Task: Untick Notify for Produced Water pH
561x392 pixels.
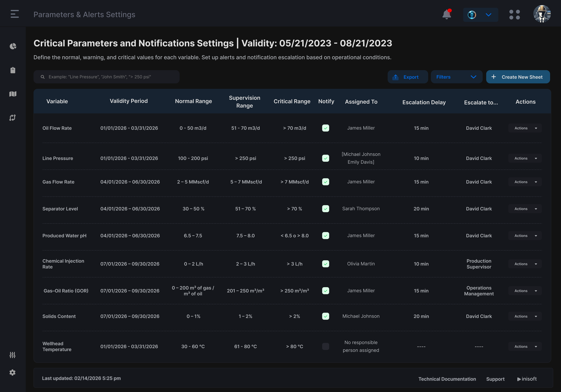Action: click(x=325, y=236)
